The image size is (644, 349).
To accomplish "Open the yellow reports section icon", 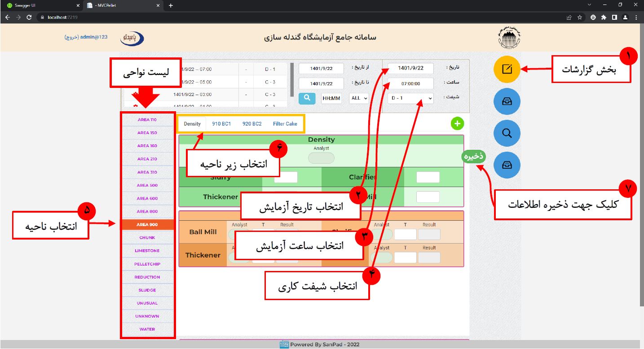I will click(x=507, y=70).
